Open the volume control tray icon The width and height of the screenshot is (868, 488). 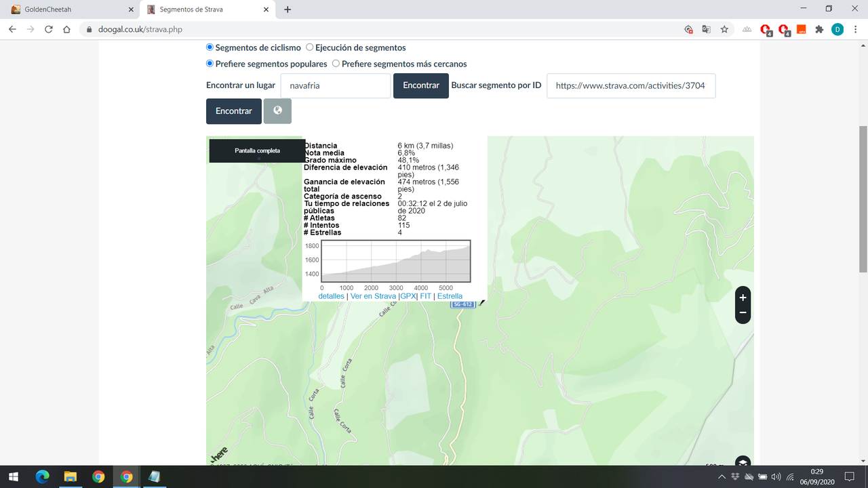[x=776, y=476]
